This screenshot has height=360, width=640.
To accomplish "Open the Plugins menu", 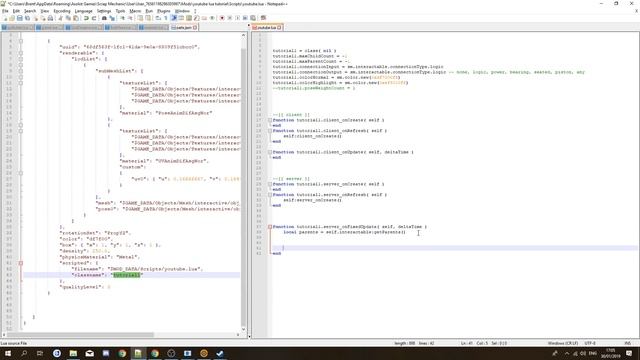I will (164, 11).
